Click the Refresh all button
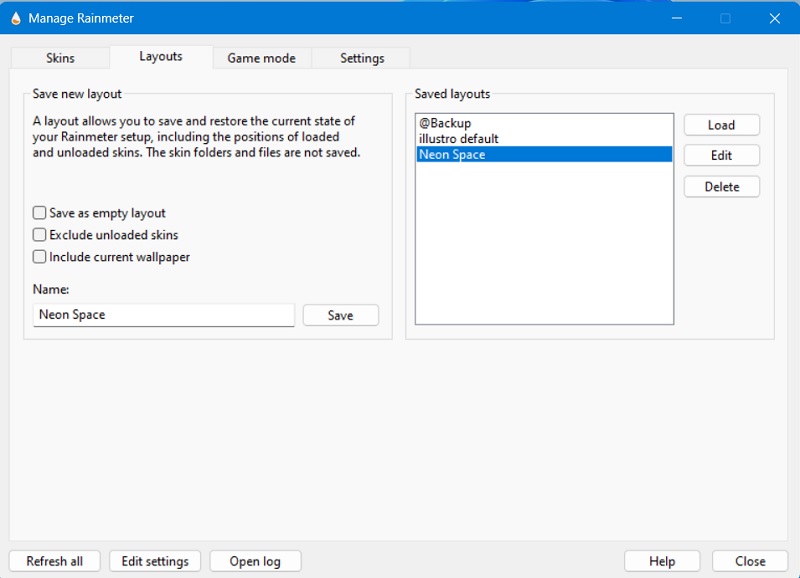Viewport: 800px width, 578px height. 55,561
